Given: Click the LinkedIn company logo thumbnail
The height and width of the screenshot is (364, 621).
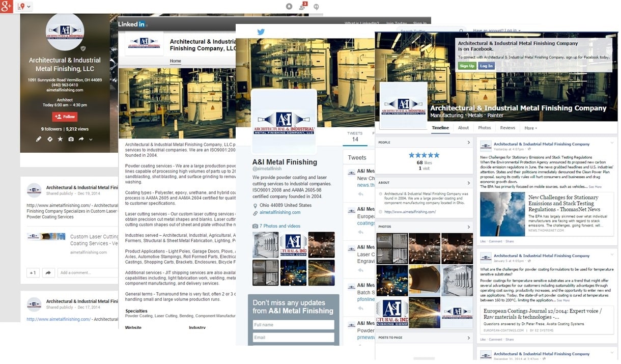Looking at the screenshot, I should click(144, 44).
